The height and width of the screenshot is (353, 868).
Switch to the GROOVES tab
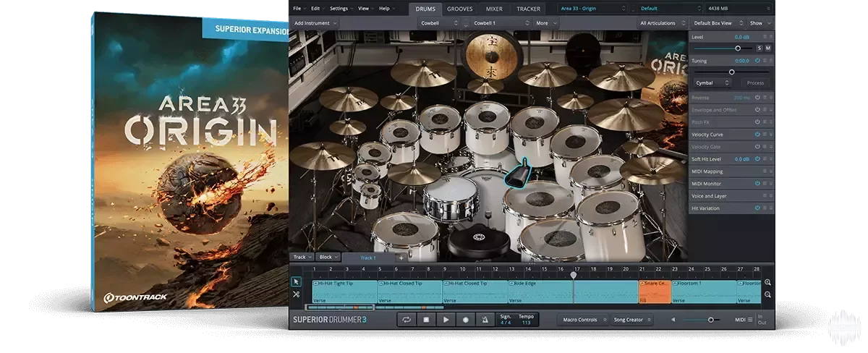coord(459,9)
